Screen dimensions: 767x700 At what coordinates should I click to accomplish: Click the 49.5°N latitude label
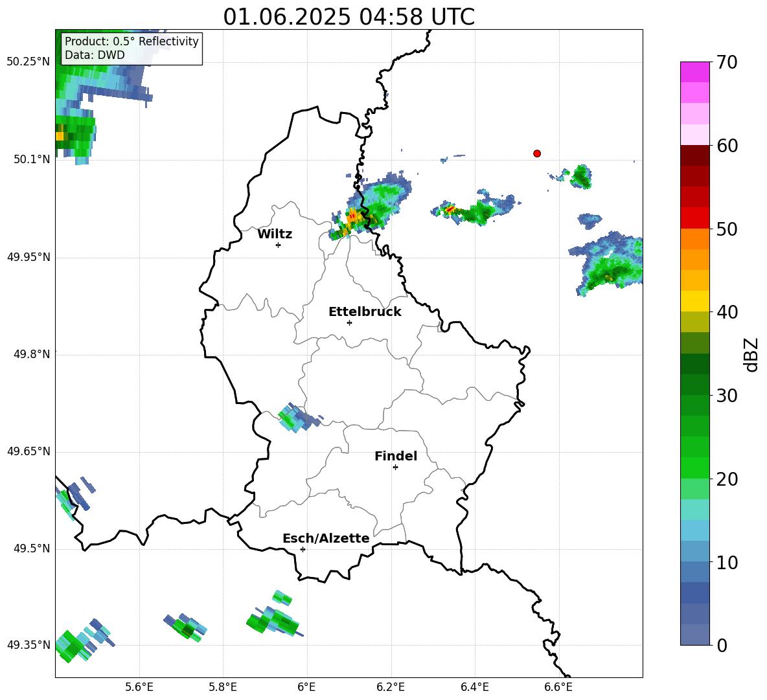coord(31,549)
